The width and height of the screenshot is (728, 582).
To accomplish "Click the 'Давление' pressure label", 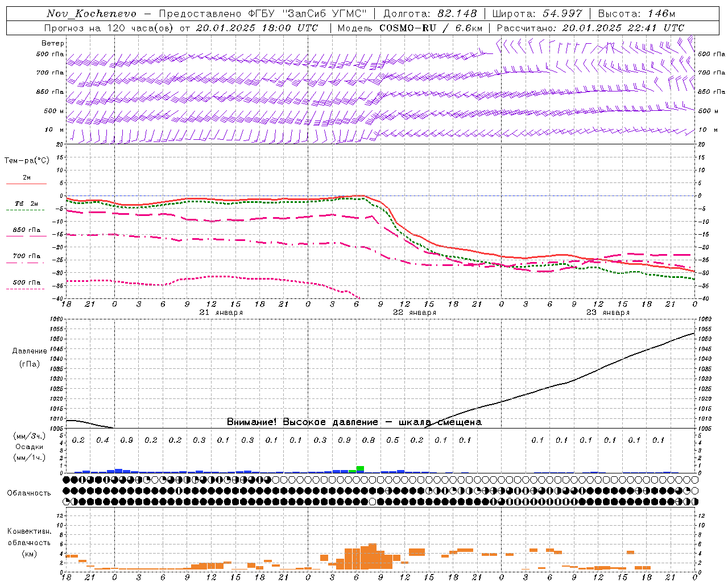I will (30, 351).
